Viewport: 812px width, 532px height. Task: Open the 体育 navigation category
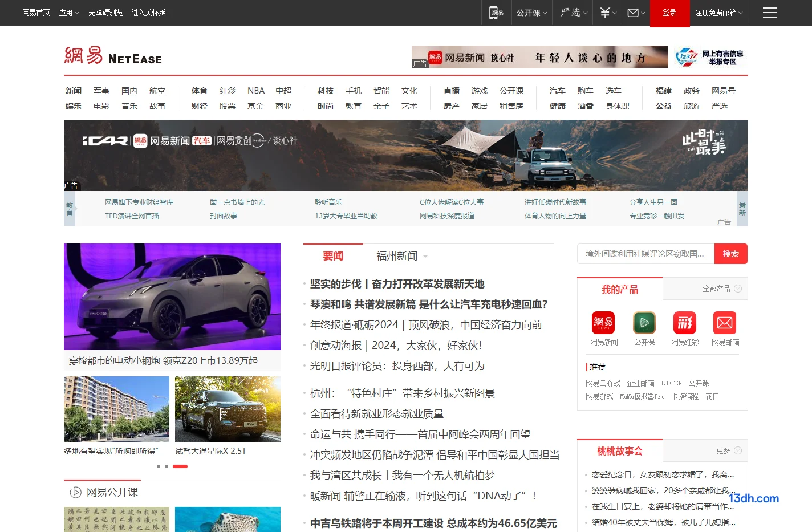(200, 91)
